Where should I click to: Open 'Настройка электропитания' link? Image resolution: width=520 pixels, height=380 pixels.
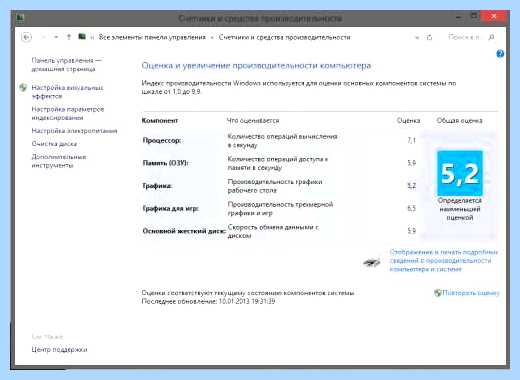(74, 131)
